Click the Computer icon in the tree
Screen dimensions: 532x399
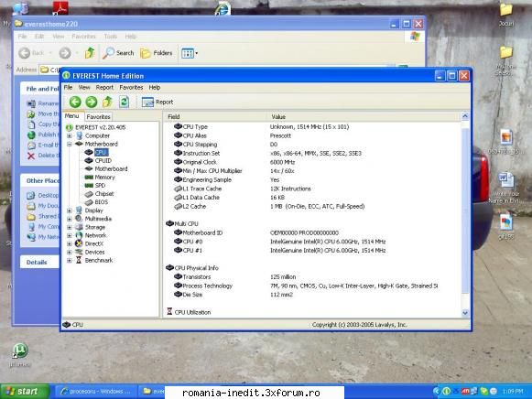point(79,135)
